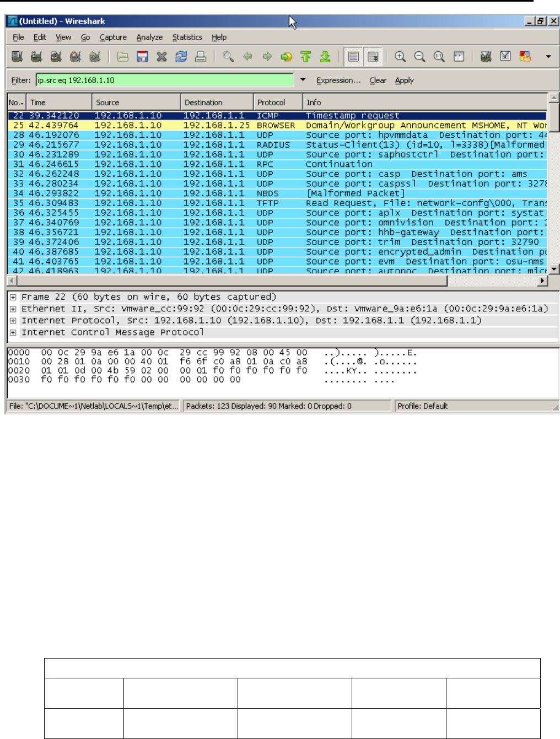Jump to the first packet icon
The width and height of the screenshot is (560, 739).
305,56
